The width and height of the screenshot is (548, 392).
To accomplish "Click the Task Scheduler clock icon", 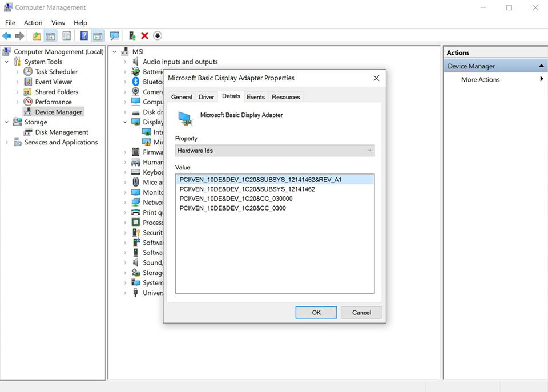I will [28, 72].
